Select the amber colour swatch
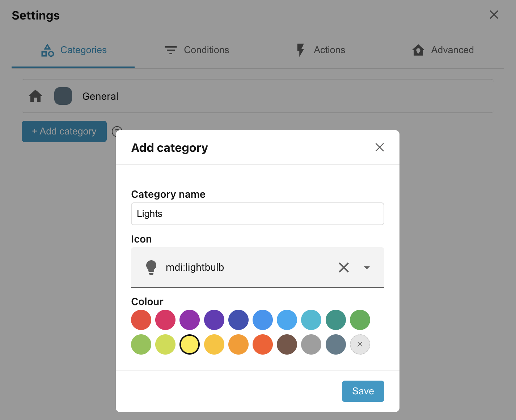This screenshot has height=420, width=516. [x=214, y=344]
